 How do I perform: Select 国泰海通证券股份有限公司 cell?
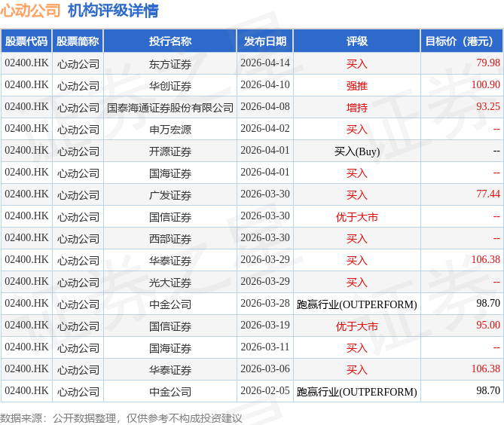[170, 108]
